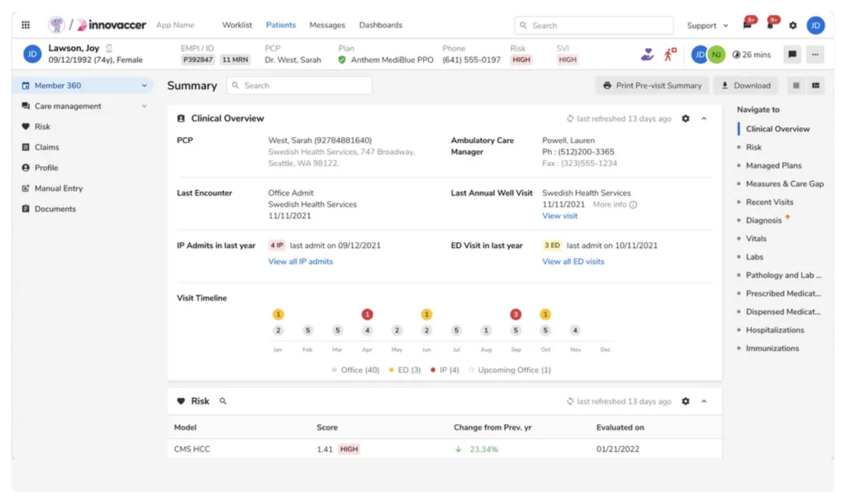Open the chat message panel
This screenshot has height=504, width=846.
click(794, 55)
